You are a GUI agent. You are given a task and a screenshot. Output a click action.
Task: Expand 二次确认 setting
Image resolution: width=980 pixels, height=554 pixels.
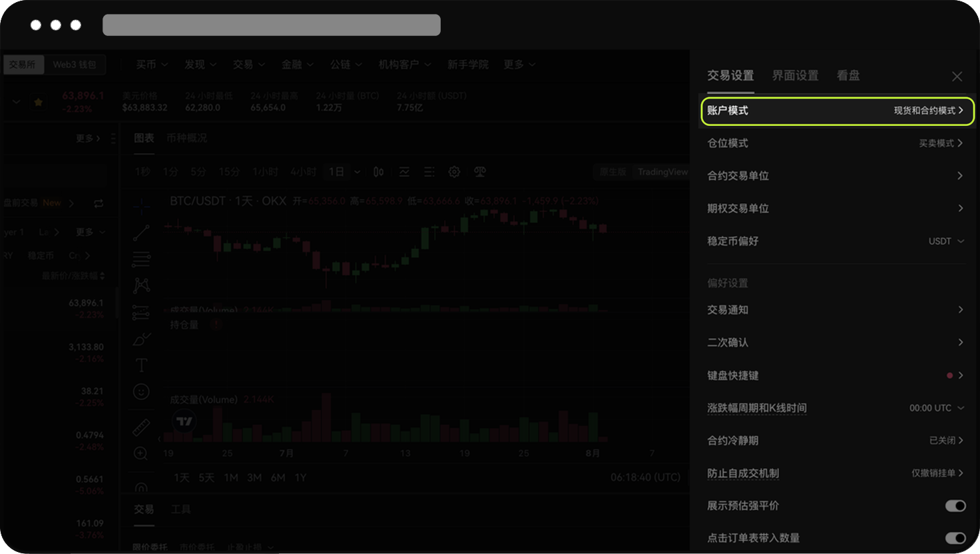[x=835, y=342]
